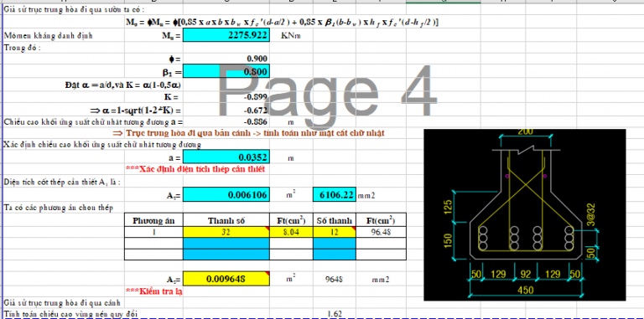Click the 'α =1-sqrt(1-2*K) =' label
Screen dimensions: 644x319
[x=135, y=110]
